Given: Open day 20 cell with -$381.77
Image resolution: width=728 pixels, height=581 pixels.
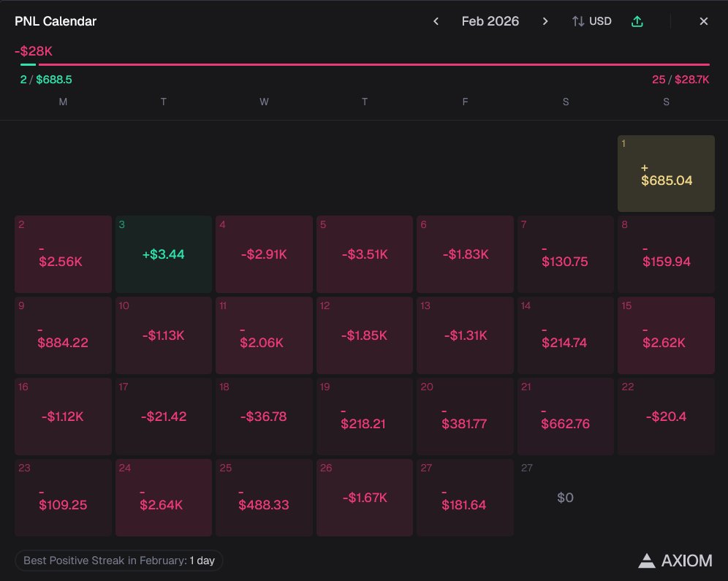Looking at the screenshot, I should (x=465, y=417).
